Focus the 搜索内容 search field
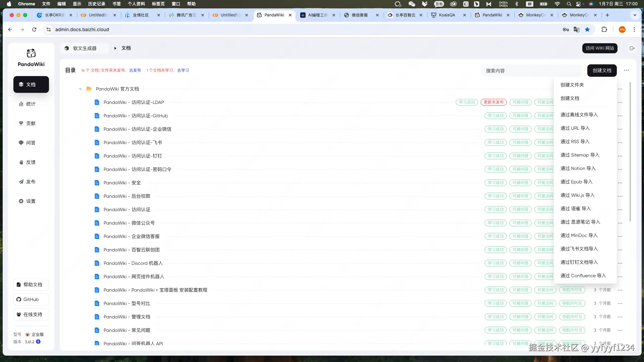 (x=531, y=71)
